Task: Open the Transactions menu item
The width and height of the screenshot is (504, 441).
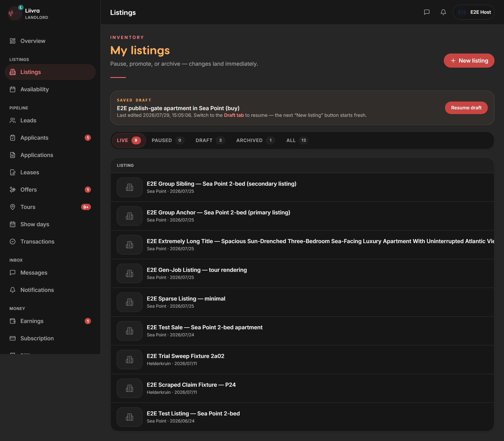Action: click(50, 241)
